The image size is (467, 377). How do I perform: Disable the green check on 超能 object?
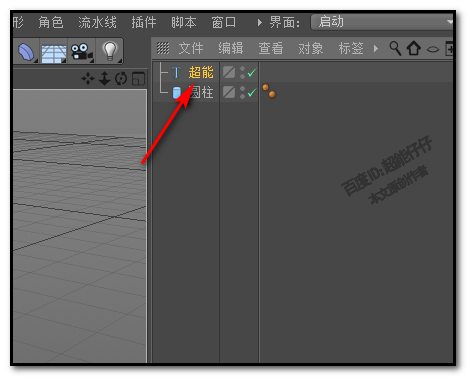pyautogui.click(x=252, y=72)
